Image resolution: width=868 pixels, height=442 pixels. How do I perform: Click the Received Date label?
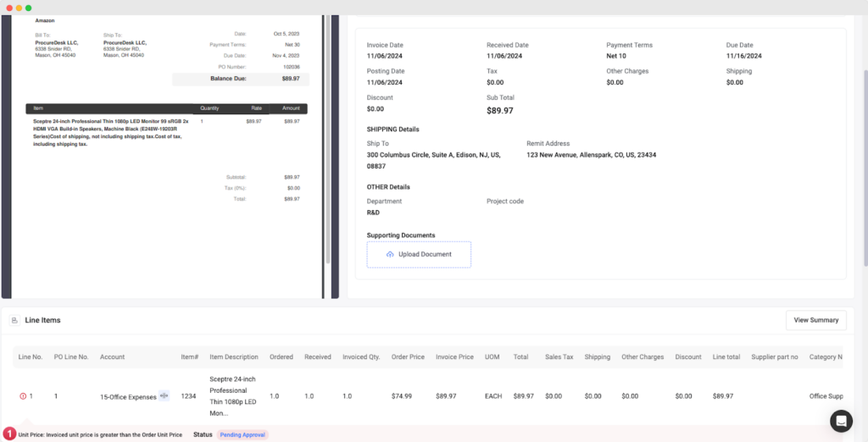[x=508, y=45]
